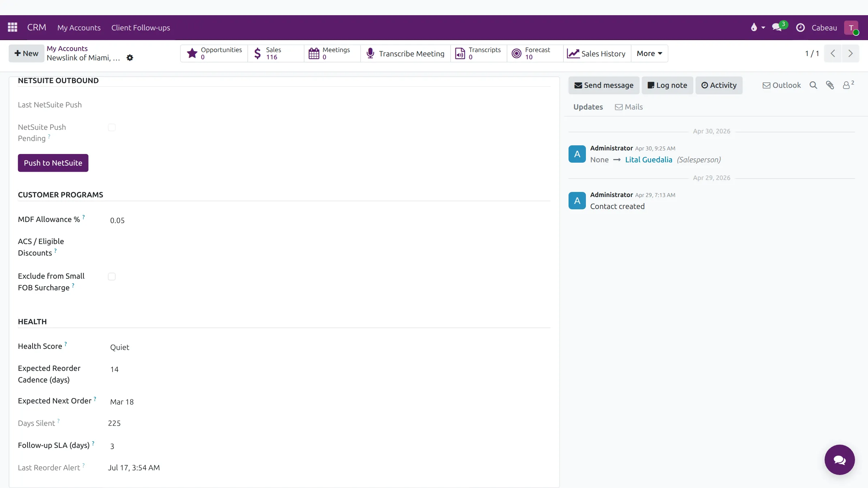868x488 pixels.
Task: Open the Lital Guedalia salesperson link
Action: pos(648,160)
